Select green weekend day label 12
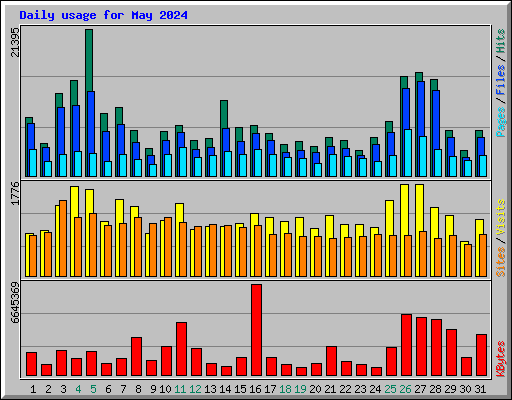Screen dimensions: 512x400 point(195,389)
